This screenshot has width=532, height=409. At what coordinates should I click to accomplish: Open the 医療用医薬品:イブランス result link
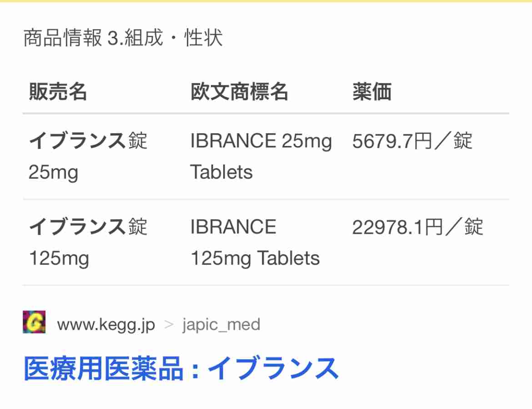[x=181, y=369]
